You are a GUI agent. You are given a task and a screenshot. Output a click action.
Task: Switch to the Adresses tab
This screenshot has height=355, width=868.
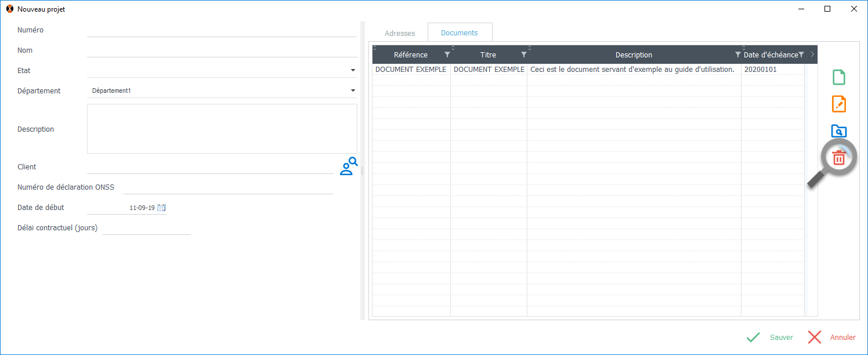(x=400, y=34)
